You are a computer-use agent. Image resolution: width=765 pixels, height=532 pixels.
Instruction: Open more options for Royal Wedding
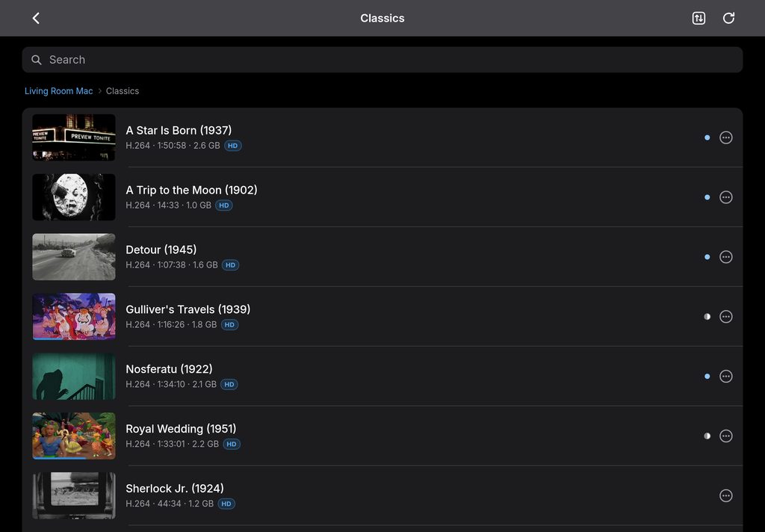[x=726, y=436]
